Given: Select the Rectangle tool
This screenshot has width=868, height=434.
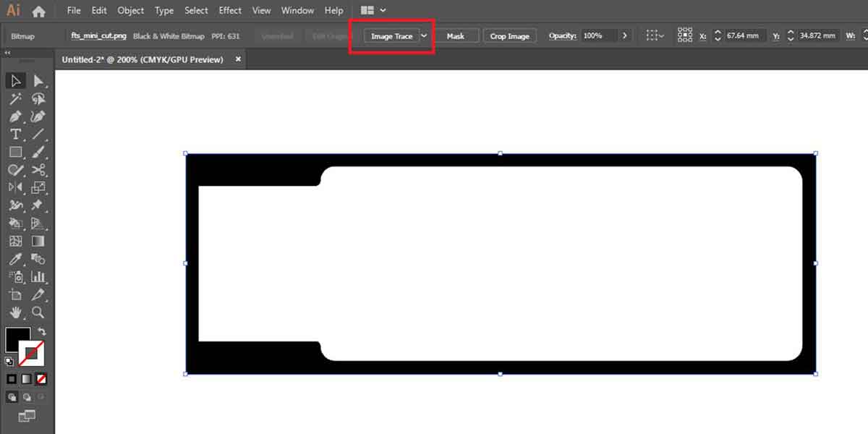Looking at the screenshot, I should pos(15,152).
